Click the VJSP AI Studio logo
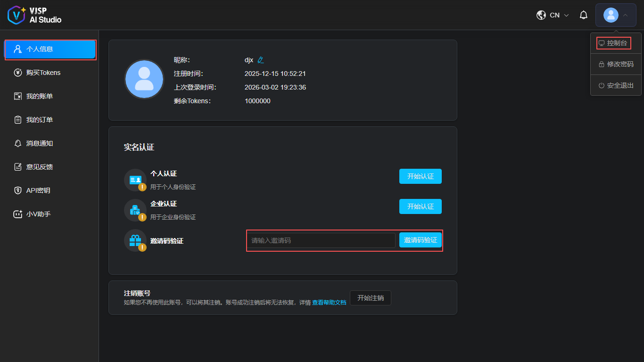644x362 pixels. 35,15
